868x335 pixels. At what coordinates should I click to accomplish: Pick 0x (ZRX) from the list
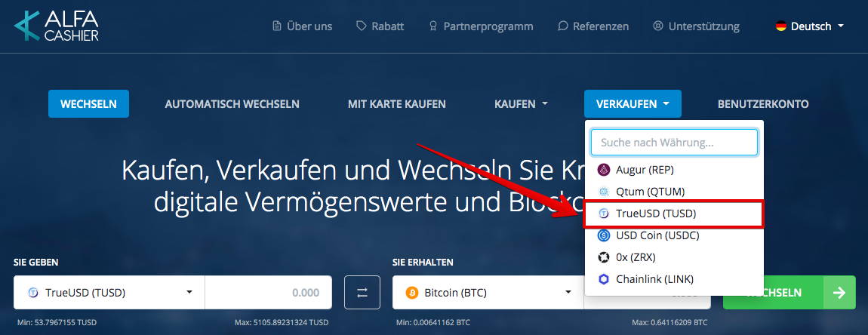(674, 257)
